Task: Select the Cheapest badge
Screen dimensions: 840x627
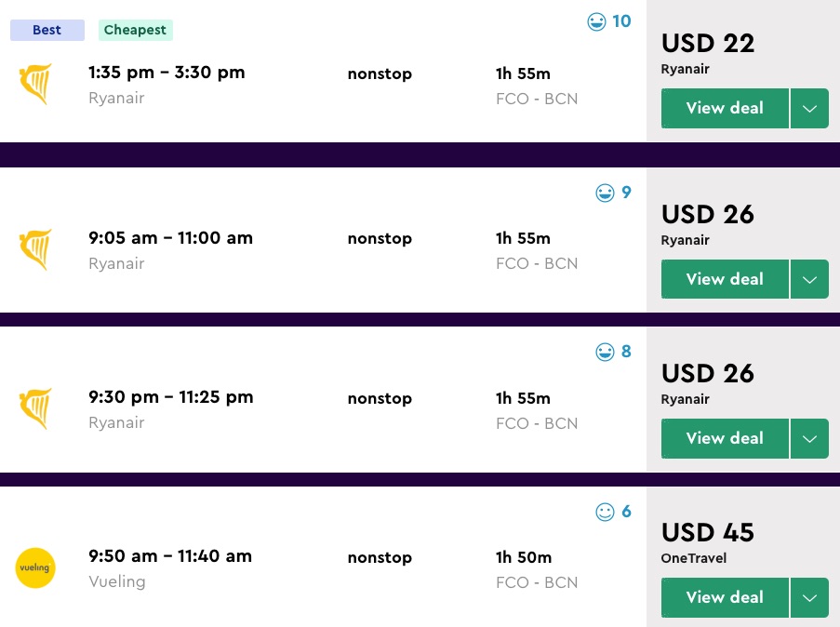Action: pyautogui.click(x=135, y=30)
